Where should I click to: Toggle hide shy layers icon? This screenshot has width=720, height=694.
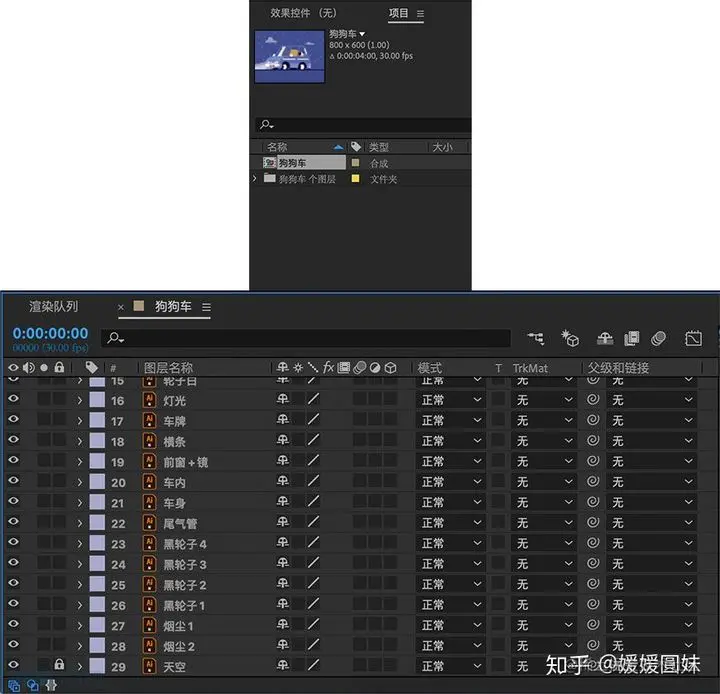pos(605,339)
